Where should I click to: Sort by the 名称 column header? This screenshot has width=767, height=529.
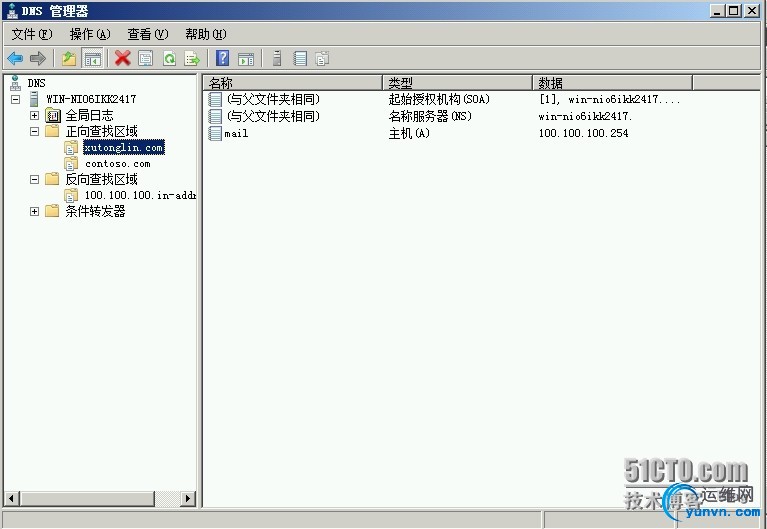coord(293,83)
